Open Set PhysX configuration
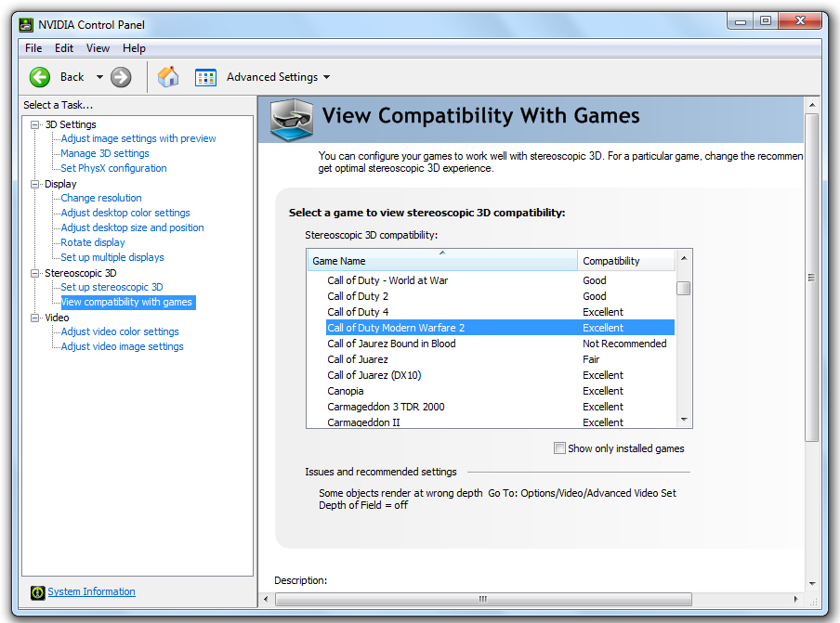Image resolution: width=840 pixels, height=623 pixels. (x=113, y=168)
